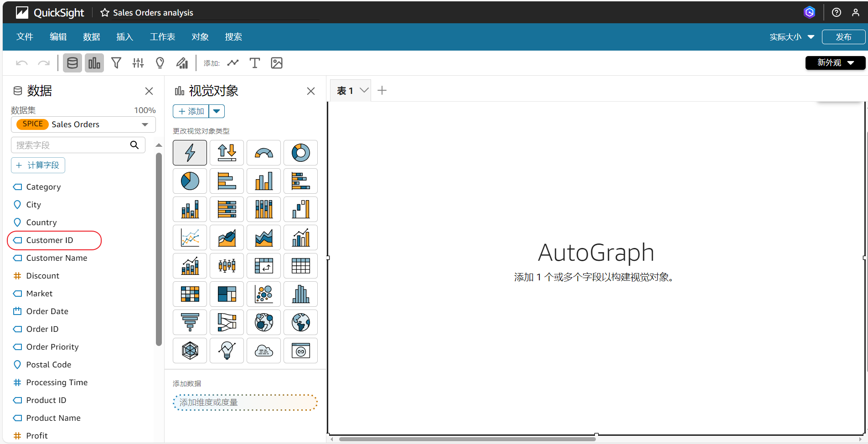Toggle the data panel toolbar button
868x444 pixels.
pos(72,63)
